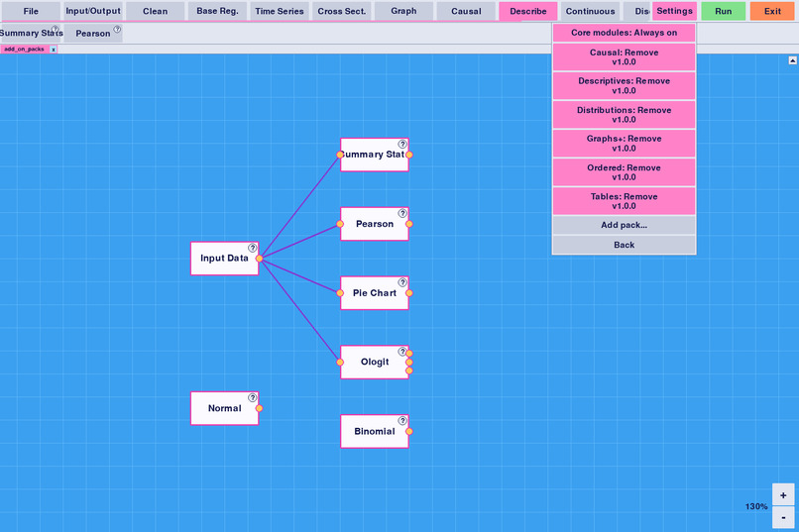Click Normal node output port
Viewport: 799px width, 532px height.
tap(259, 408)
